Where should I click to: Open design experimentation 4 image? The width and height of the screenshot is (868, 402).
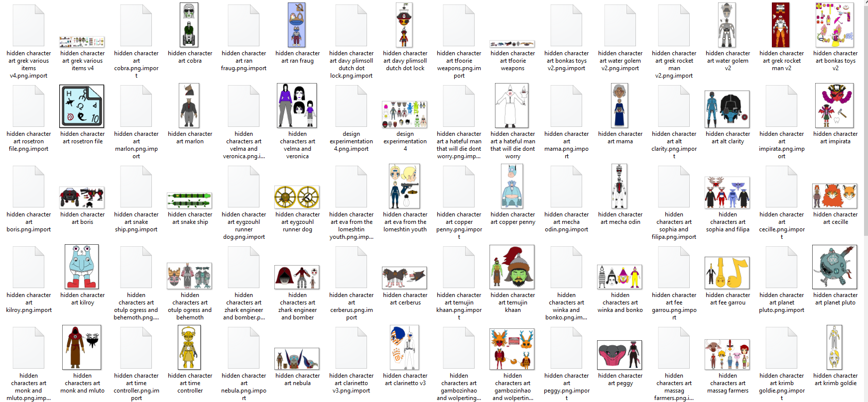point(405,114)
